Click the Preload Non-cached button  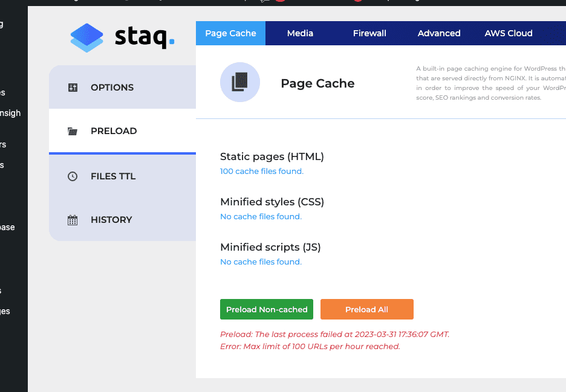tap(267, 309)
